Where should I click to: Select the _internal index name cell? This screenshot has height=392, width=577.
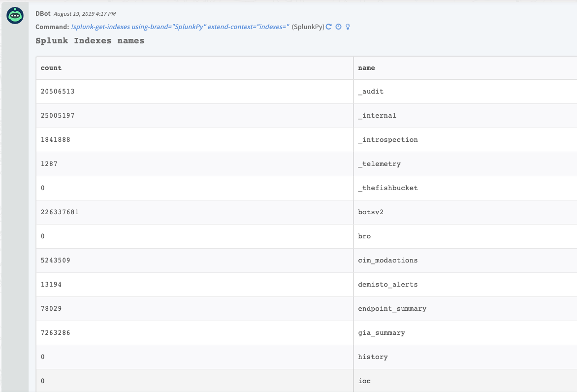[377, 116]
